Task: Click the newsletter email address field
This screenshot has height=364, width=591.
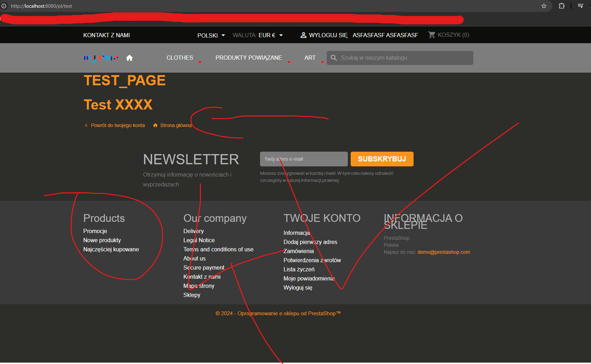Action: [304, 159]
